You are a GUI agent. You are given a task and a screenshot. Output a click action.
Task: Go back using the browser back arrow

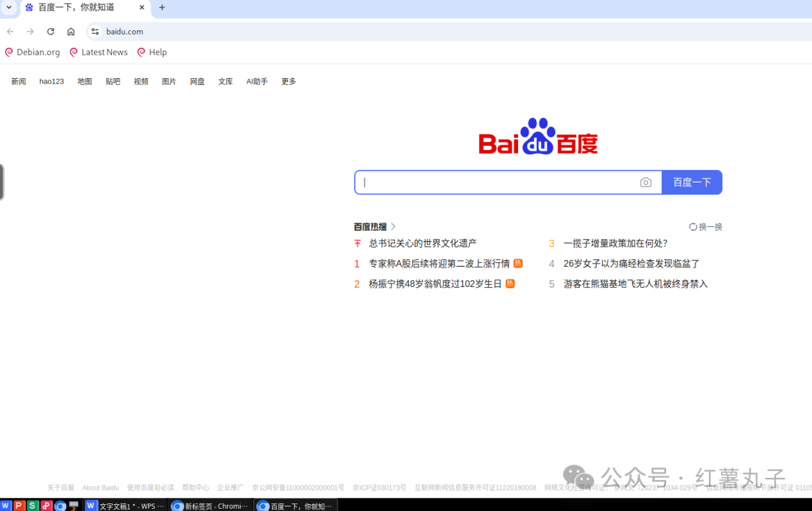[x=11, y=32]
